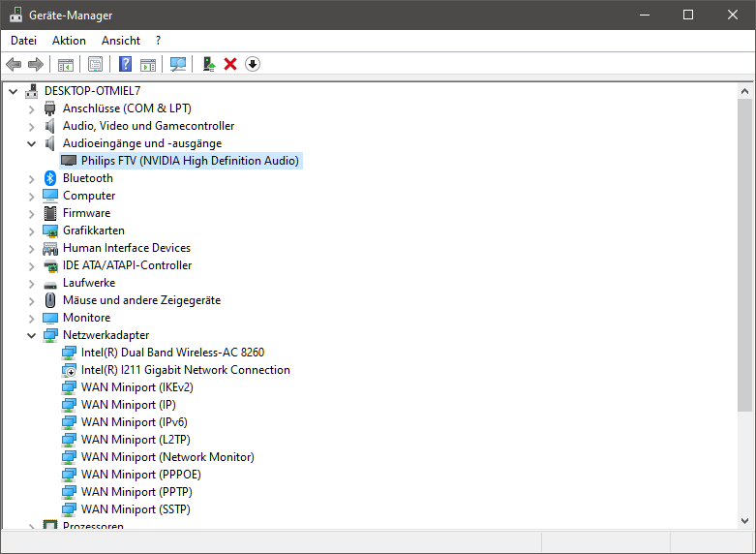The width and height of the screenshot is (756, 554).
Task: Click the Computer category monitor icon
Action: (x=50, y=196)
